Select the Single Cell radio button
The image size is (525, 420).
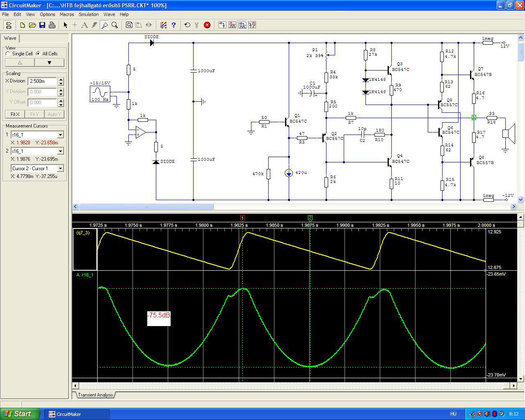pyautogui.click(x=8, y=54)
